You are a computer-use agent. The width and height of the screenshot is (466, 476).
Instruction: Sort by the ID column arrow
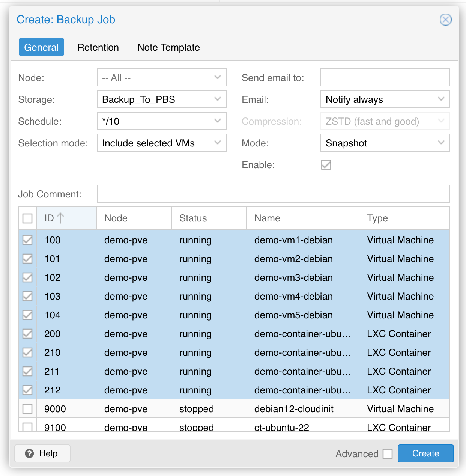[x=60, y=218]
